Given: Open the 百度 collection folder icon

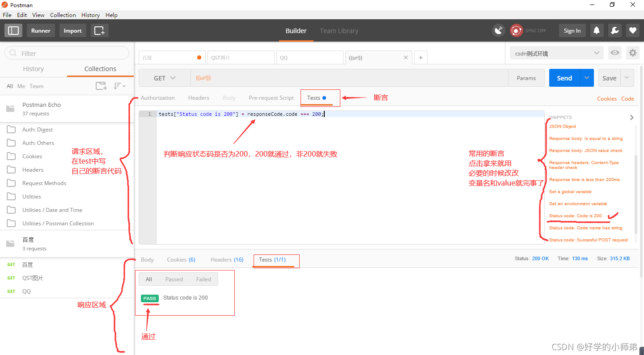Looking at the screenshot, I should [10, 244].
